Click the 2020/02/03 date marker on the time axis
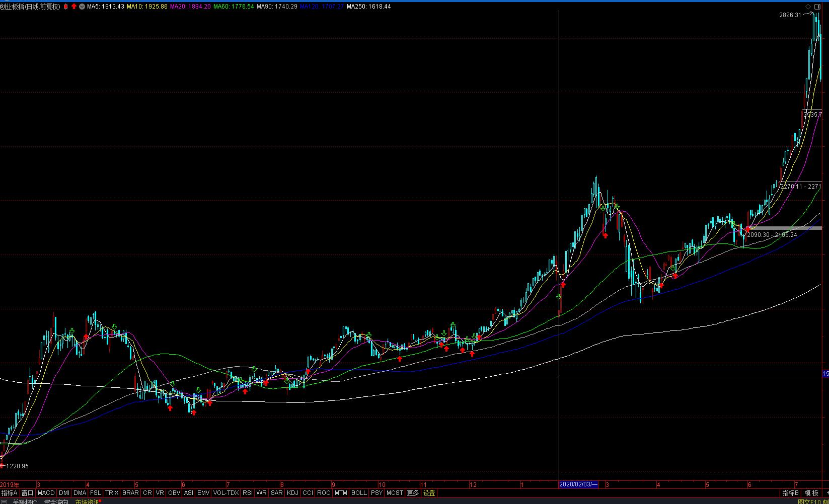 click(578, 484)
